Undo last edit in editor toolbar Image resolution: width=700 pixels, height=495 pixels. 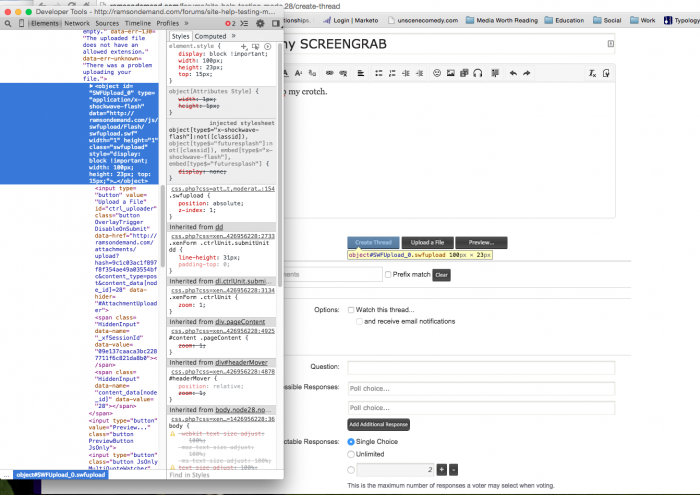(513, 73)
